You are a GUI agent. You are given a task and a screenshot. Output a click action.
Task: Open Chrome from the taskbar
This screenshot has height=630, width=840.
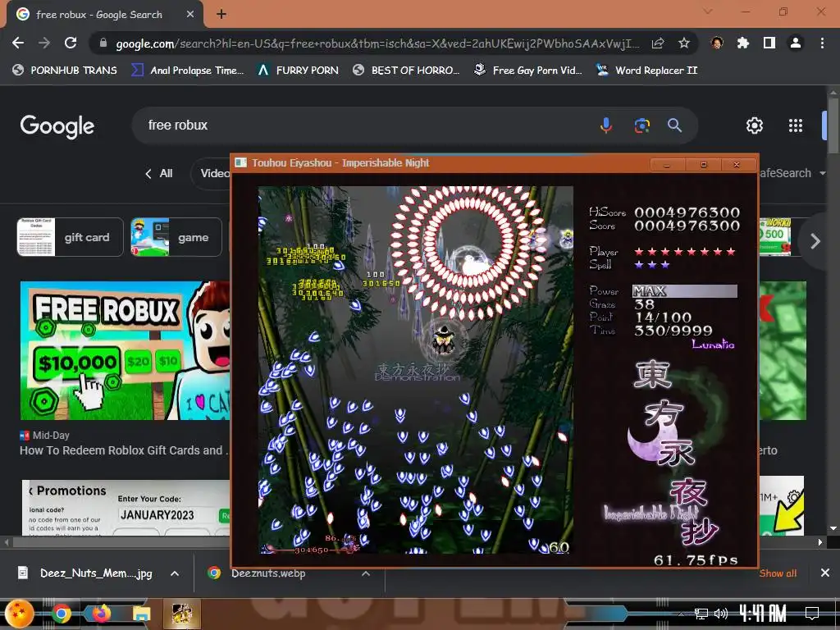click(x=62, y=614)
